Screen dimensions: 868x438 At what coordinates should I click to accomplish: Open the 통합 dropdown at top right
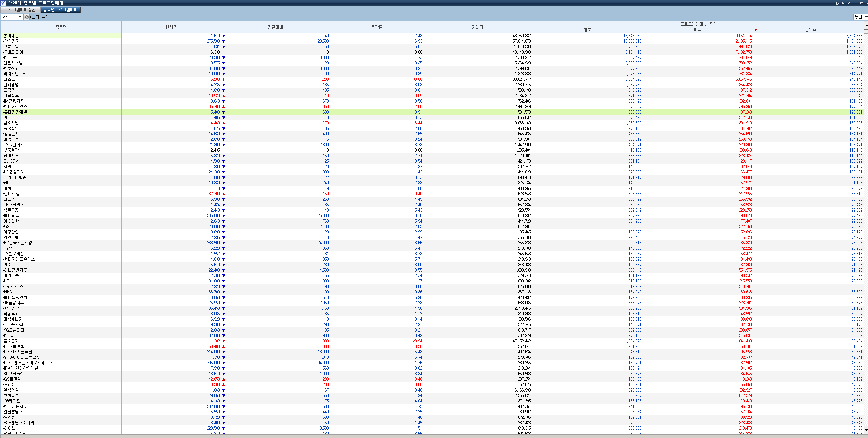860,17
